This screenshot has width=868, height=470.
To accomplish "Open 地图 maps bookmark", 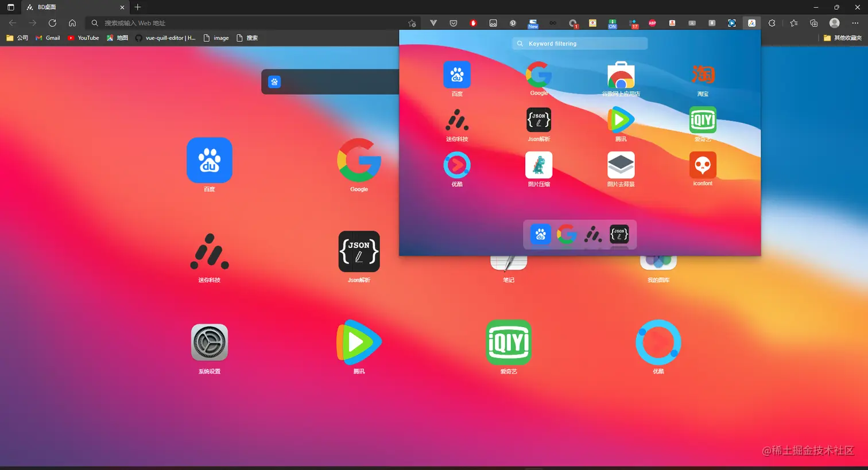I will point(118,38).
